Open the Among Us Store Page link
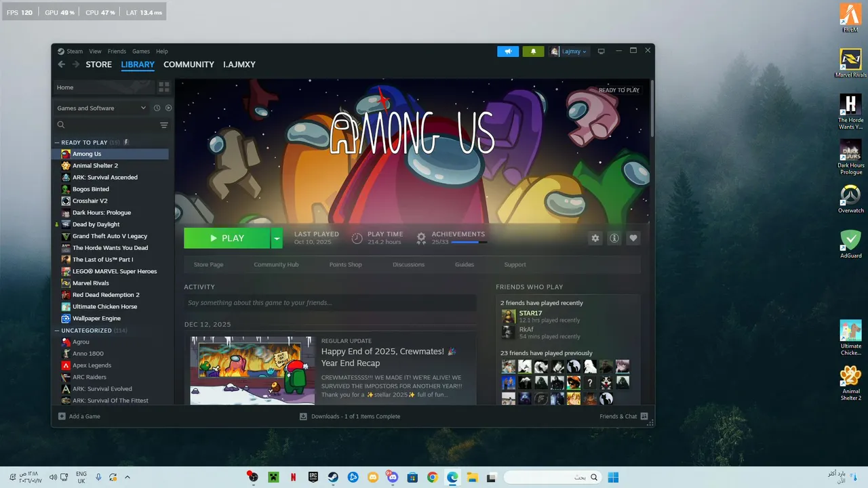868x488 pixels. (208, 264)
